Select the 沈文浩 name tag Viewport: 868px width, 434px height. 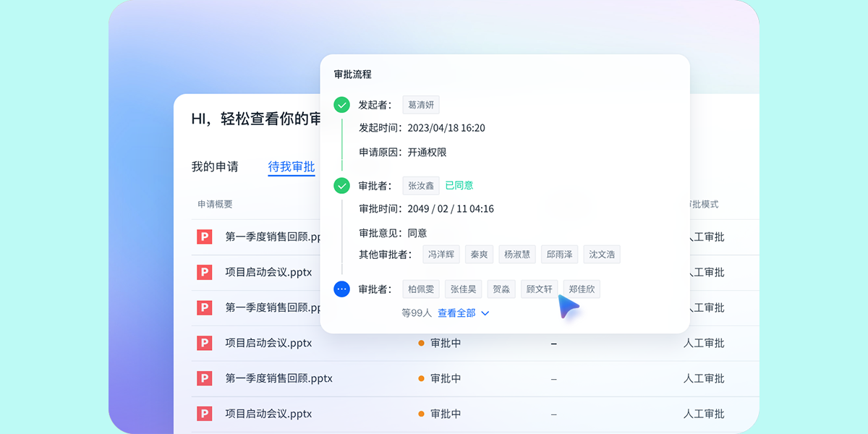602,255
